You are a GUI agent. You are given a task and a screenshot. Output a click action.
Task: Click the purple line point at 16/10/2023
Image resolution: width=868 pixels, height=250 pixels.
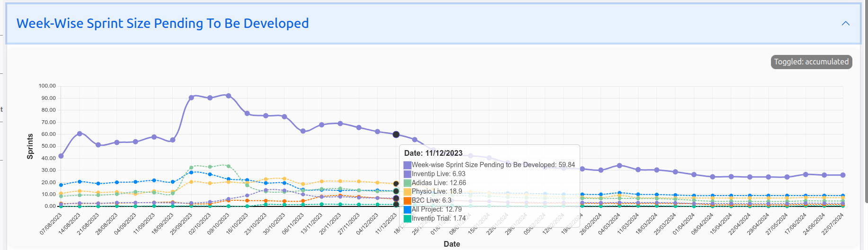coord(247,114)
